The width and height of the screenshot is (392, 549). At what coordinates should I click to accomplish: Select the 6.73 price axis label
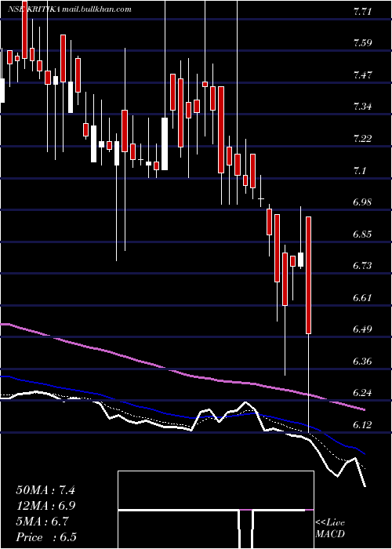[x=362, y=266]
